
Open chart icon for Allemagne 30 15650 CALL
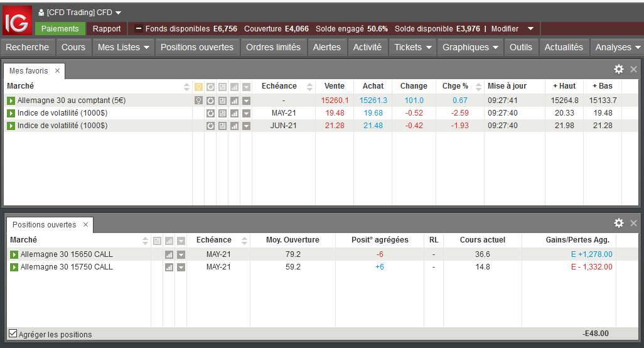pyautogui.click(x=169, y=255)
